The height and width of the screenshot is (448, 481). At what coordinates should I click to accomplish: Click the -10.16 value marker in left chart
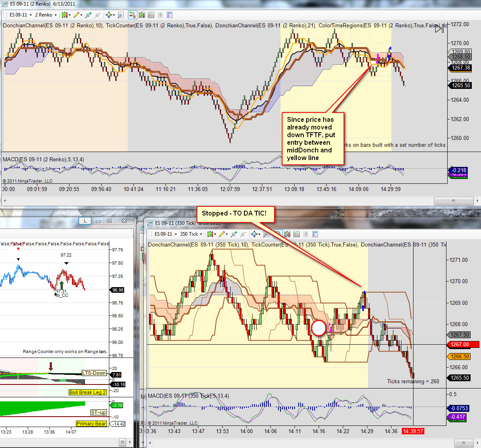pyautogui.click(x=118, y=384)
